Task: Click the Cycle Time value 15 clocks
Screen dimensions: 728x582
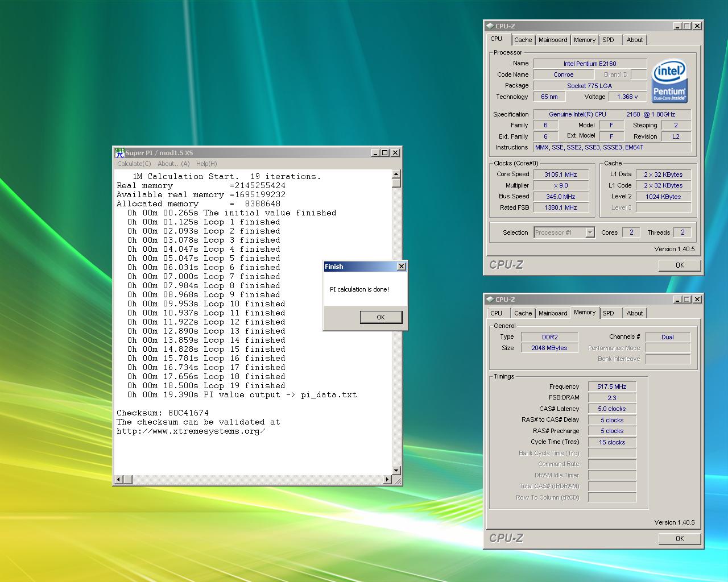Action: pyautogui.click(x=612, y=442)
